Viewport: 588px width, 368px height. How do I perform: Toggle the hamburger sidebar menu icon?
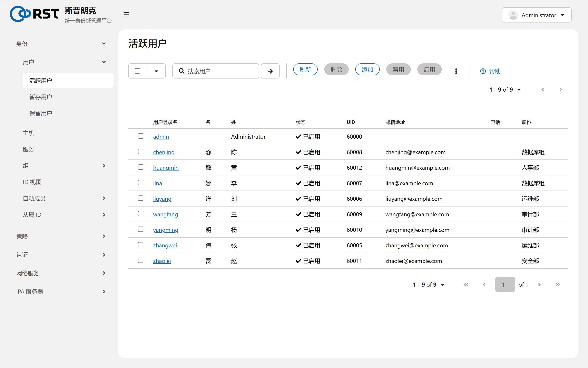[126, 15]
